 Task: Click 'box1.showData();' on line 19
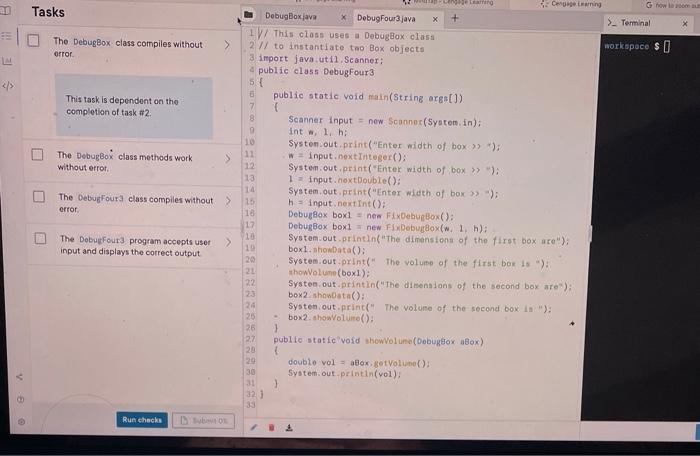[x=327, y=249]
